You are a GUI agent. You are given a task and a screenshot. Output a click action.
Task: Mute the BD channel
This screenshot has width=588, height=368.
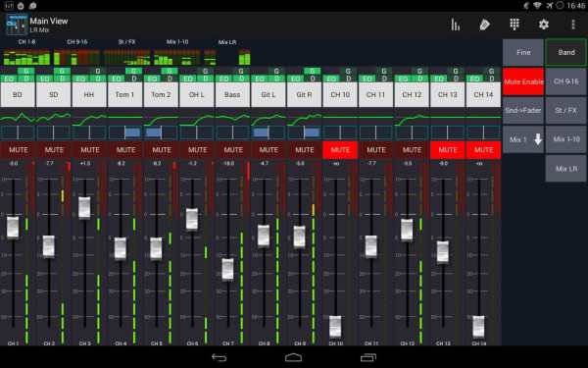pos(18,150)
